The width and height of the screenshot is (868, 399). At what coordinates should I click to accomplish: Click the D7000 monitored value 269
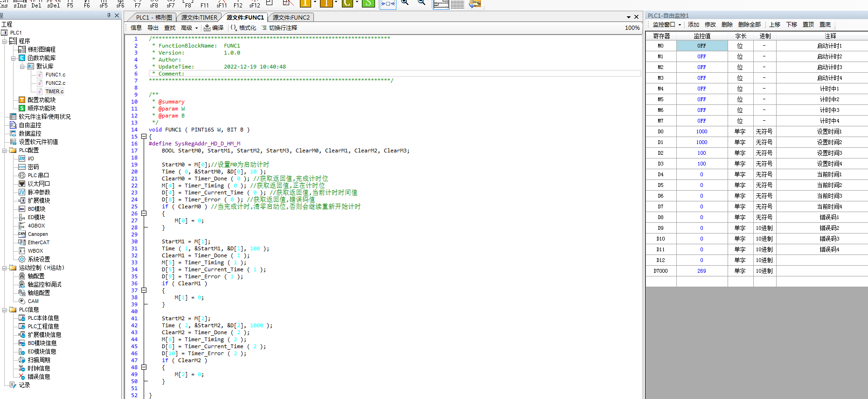(701, 271)
